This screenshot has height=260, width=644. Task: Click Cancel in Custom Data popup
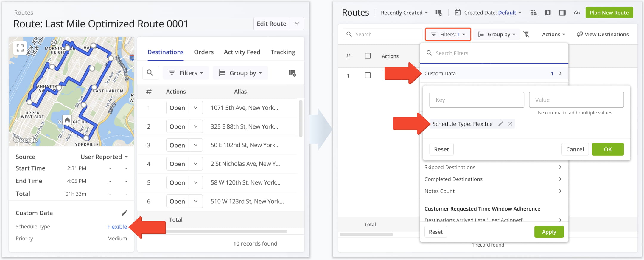pyautogui.click(x=575, y=149)
